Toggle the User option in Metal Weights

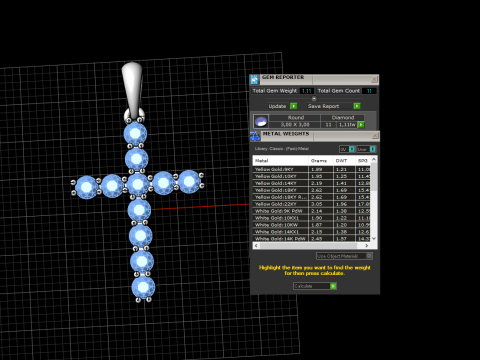point(366,149)
